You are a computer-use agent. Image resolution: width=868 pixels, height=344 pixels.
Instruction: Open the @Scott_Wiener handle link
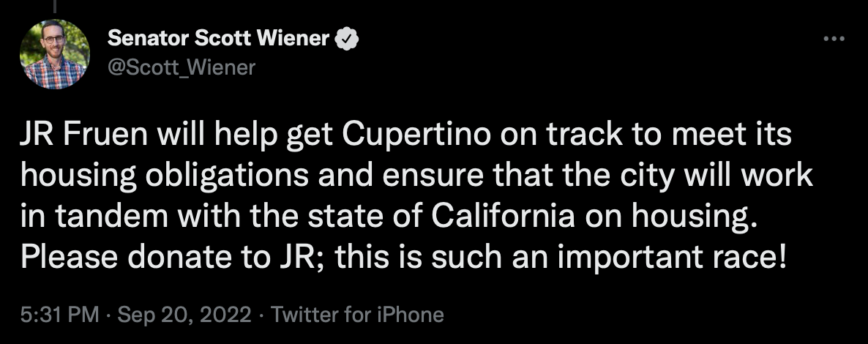coord(181,67)
